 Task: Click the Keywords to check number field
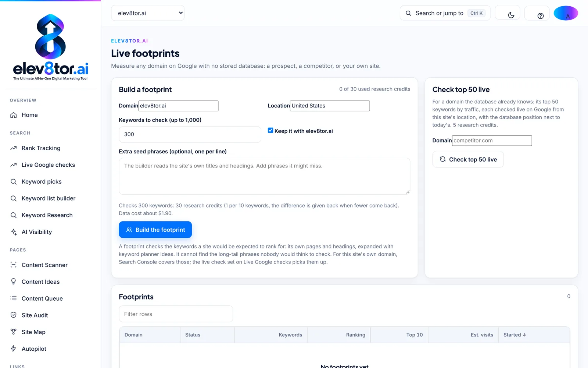(x=190, y=134)
